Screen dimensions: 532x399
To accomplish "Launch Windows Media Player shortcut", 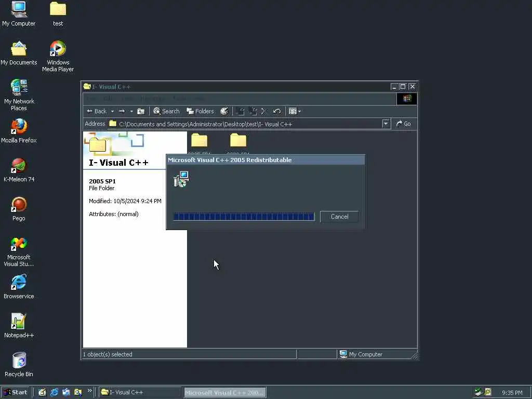I will click(x=58, y=56).
